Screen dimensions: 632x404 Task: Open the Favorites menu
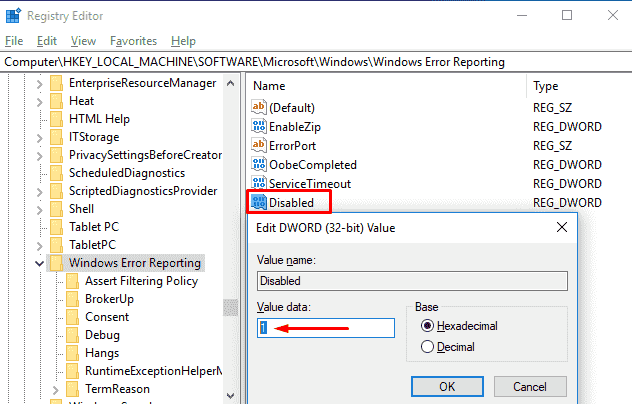pyautogui.click(x=133, y=41)
